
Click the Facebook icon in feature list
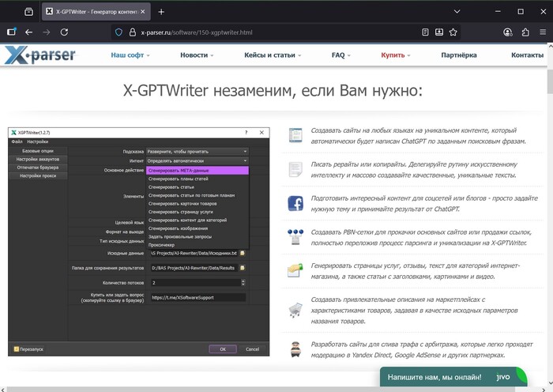(x=295, y=203)
